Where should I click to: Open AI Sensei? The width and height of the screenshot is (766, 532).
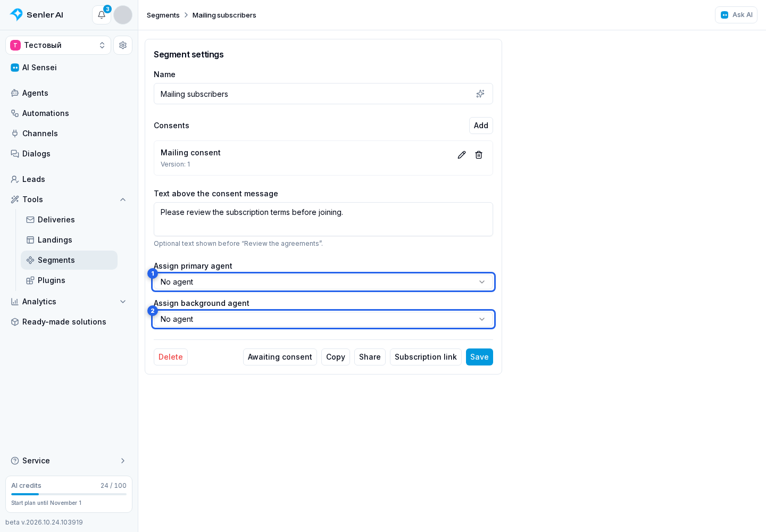point(69,68)
